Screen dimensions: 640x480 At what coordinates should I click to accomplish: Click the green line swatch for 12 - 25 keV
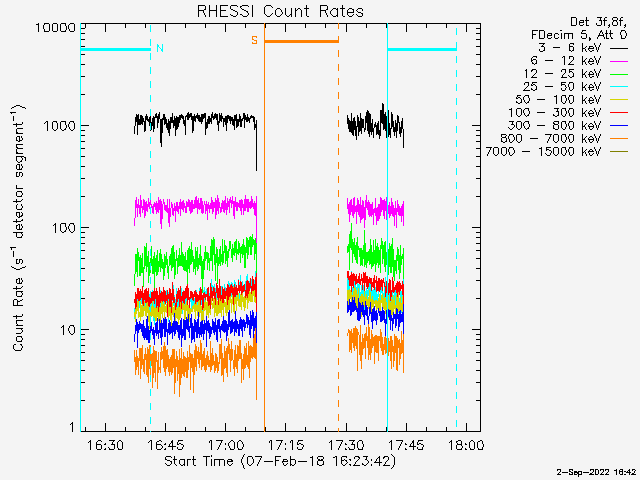pyautogui.click(x=619, y=74)
